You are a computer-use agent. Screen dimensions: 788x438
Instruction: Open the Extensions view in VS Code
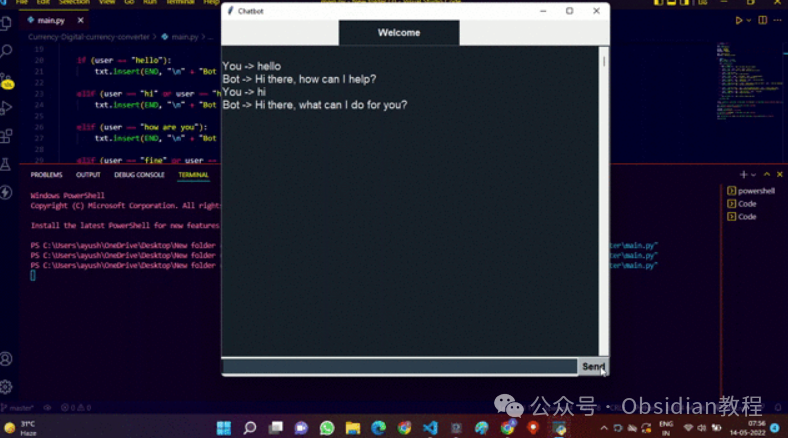click(x=6, y=136)
